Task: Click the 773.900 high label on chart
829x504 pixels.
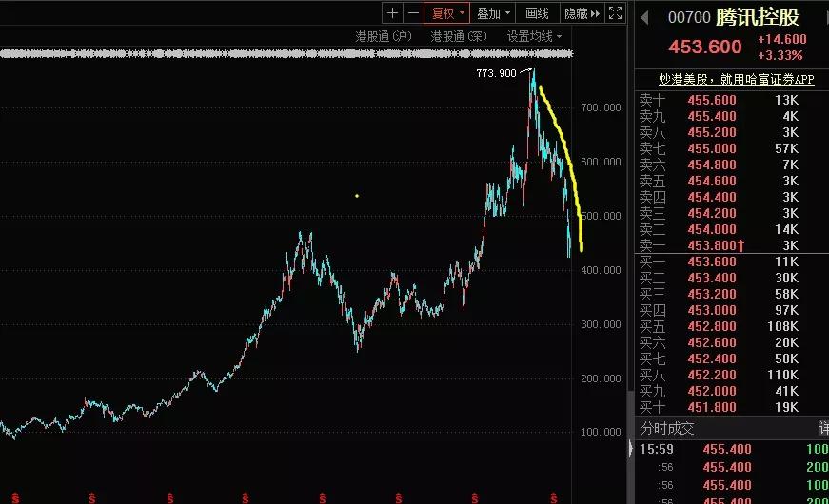Action: coord(496,73)
